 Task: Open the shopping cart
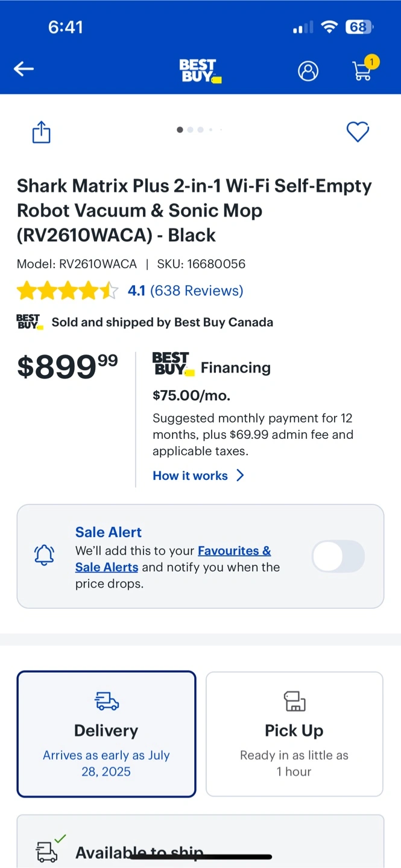(362, 71)
